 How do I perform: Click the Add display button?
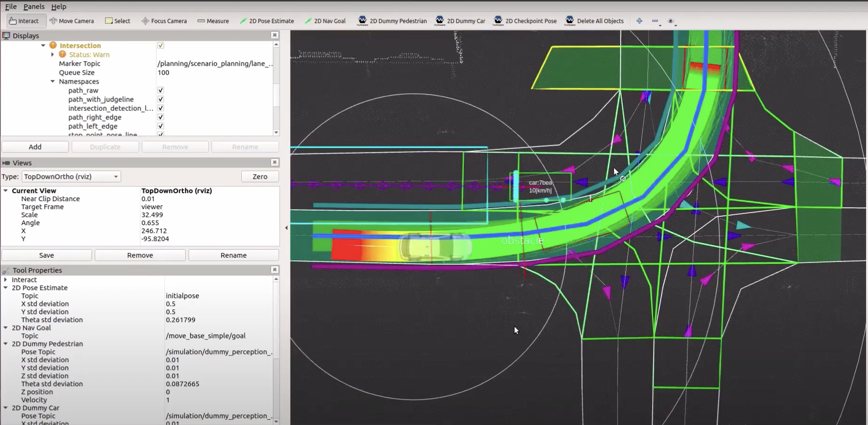click(35, 147)
